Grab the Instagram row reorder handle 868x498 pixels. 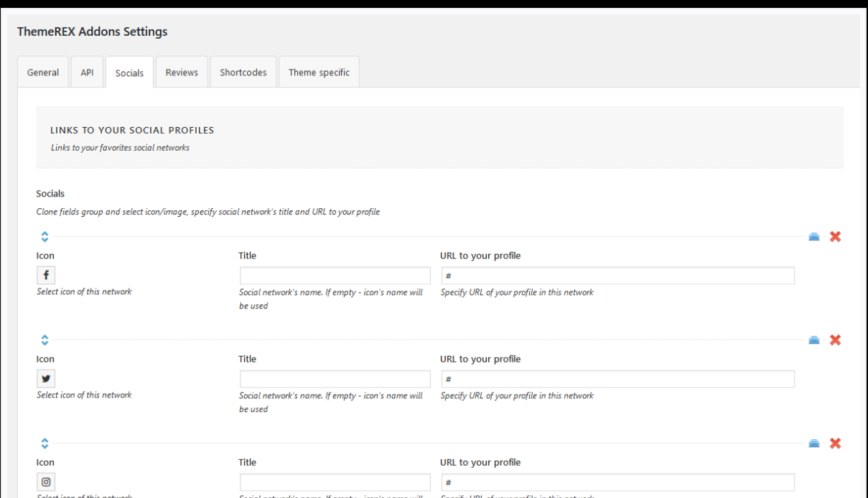click(45, 443)
